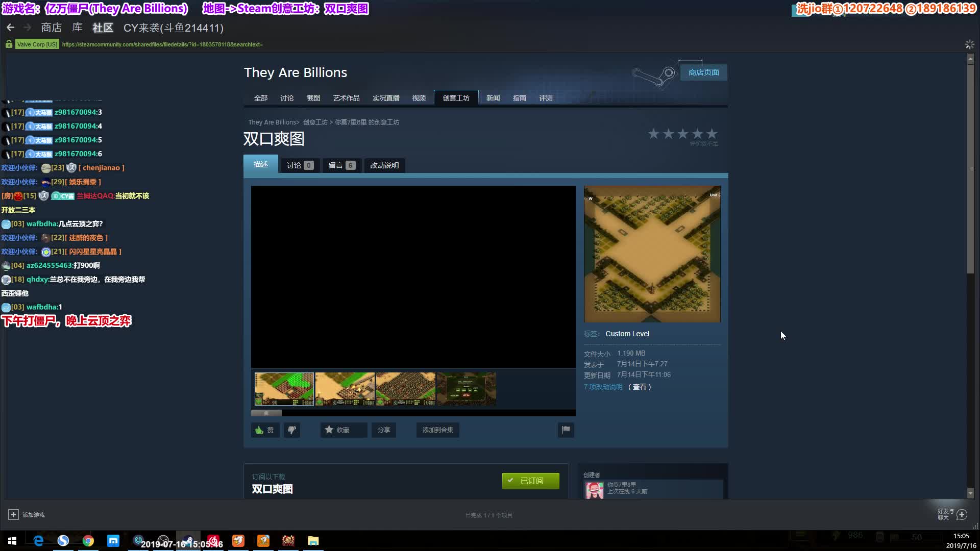Select the 全部 hub tab
Image resolution: width=980 pixels, height=551 pixels.
click(x=261, y=98)
